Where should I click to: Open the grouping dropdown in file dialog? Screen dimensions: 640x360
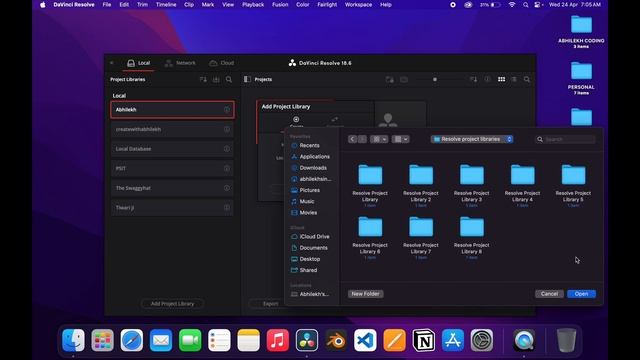pyautogui.click(x=400, y=139)
